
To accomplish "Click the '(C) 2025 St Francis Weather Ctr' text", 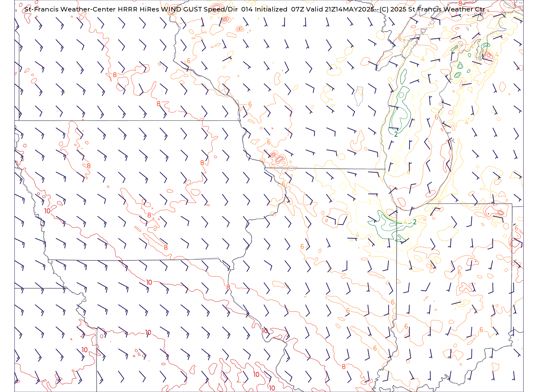I will [432, 9].
